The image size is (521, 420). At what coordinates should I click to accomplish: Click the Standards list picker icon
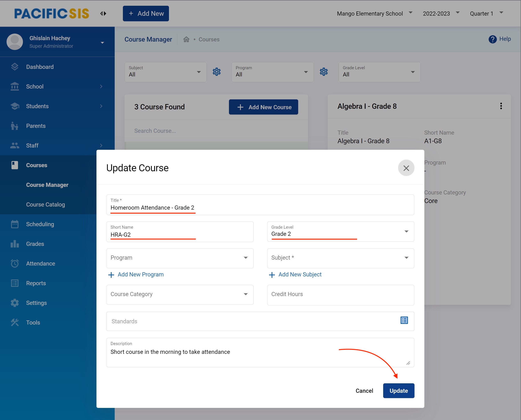pos(404,320)
